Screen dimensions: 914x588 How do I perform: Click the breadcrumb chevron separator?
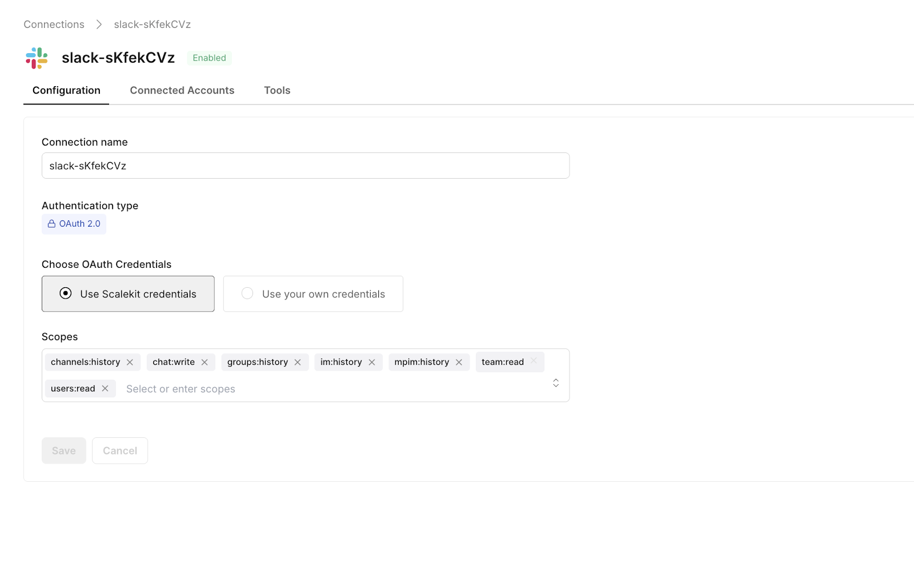[x=99, y=25]
